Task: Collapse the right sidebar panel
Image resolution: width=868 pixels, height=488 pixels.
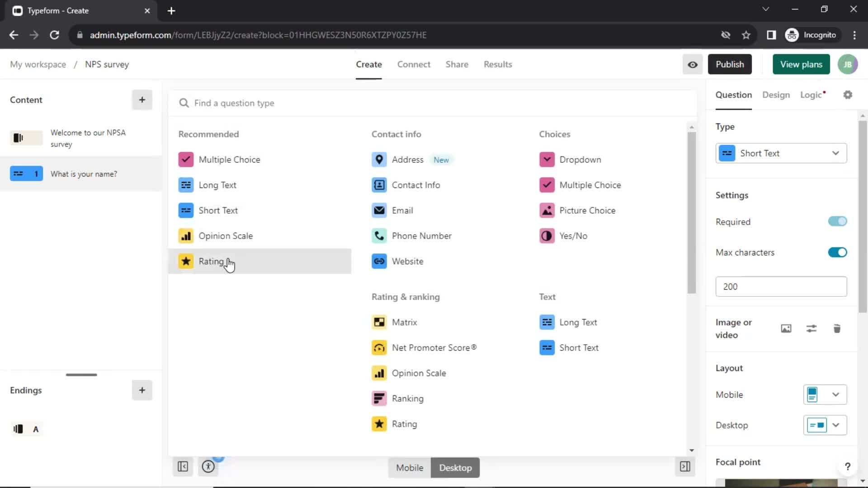Action: click(x=685, y=466)
